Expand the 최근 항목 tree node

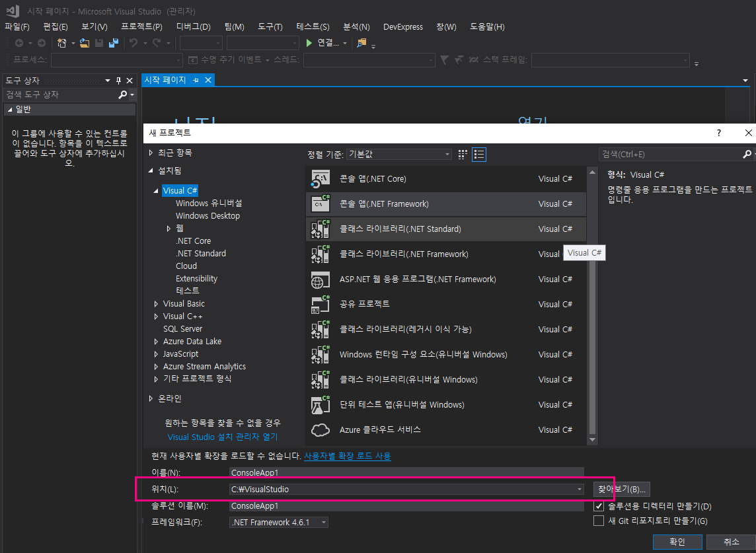coord(151,153)
